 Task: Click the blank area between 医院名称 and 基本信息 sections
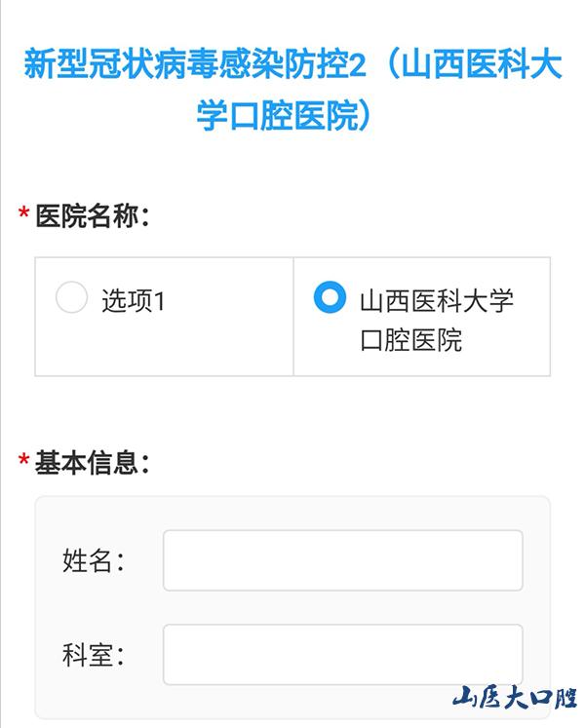tap(292, 409)
